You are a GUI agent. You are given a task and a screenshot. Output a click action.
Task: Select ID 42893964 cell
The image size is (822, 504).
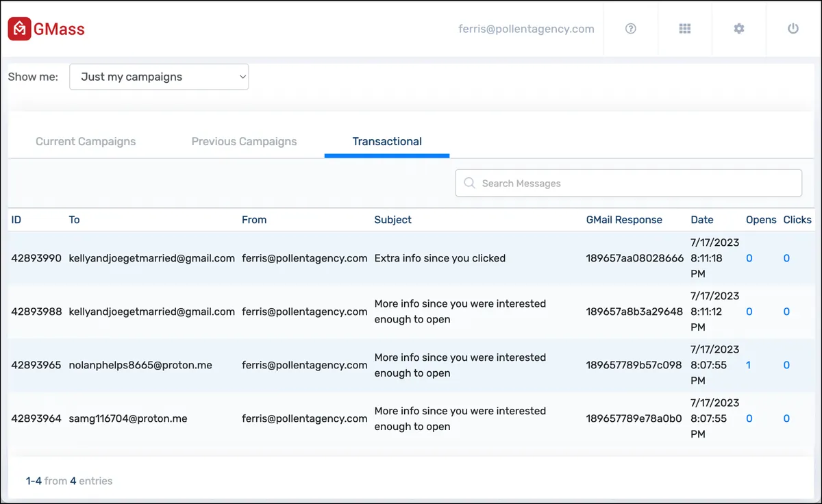pyautogui.click(x=36, y=418)
